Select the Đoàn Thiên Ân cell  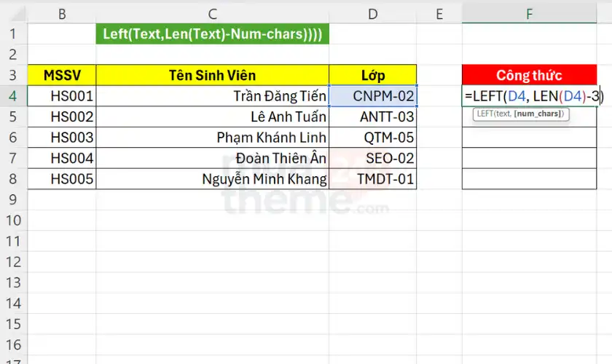(x=212, y=158)
